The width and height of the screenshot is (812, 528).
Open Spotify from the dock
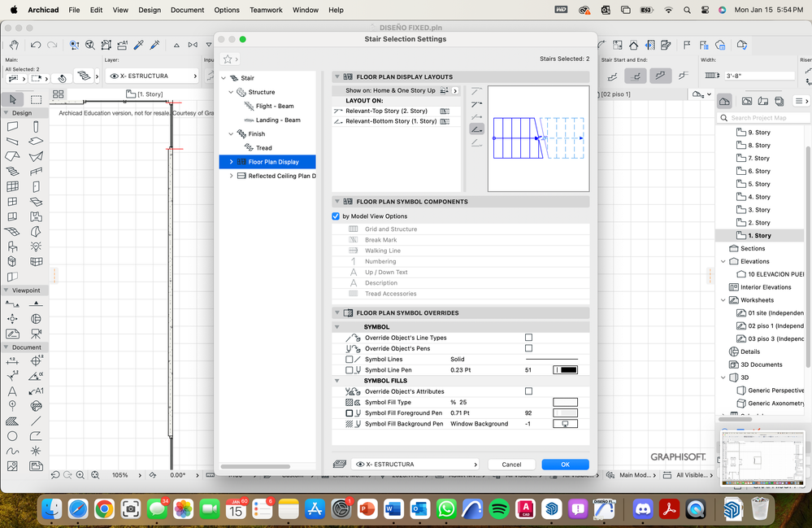coord(499,509)
